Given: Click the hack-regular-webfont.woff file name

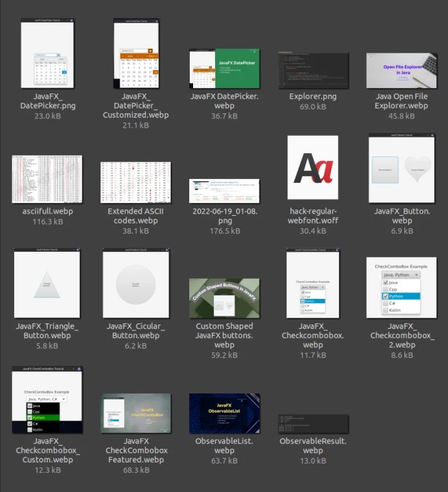Looking at the screenshot, I should 313,216.
